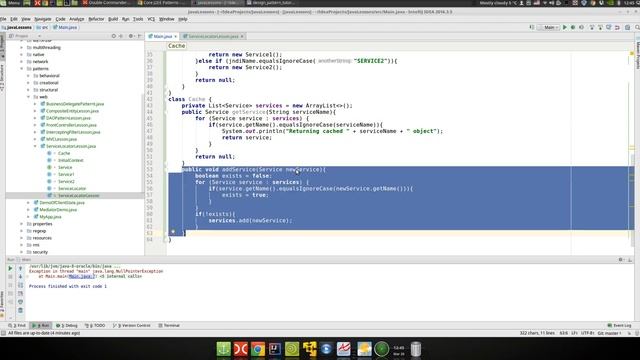Click the intention lightbulb in editor gutter

(173, 232)
